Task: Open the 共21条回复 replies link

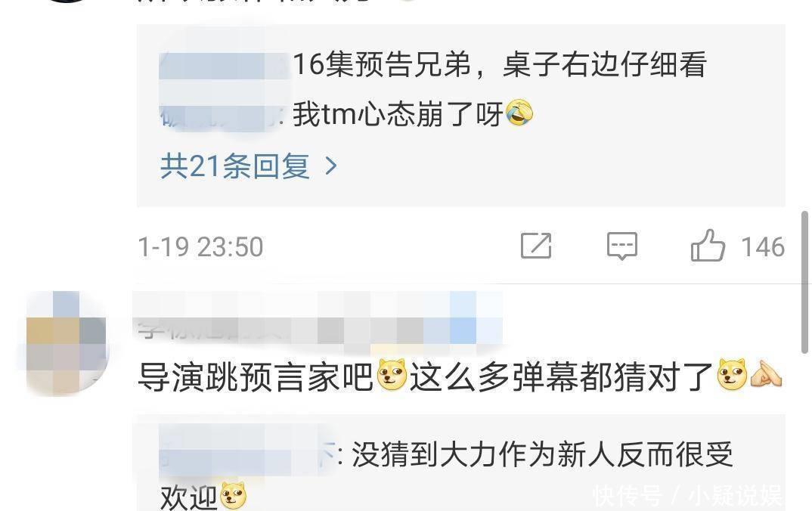Action: (235, 166)
